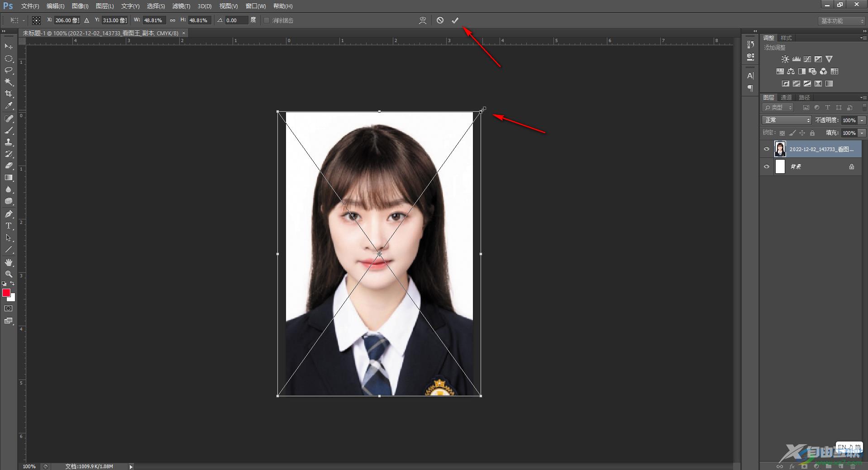
Task: Select the Eyedropper tool
Action: pyautogui.click(x=9, y=106)
